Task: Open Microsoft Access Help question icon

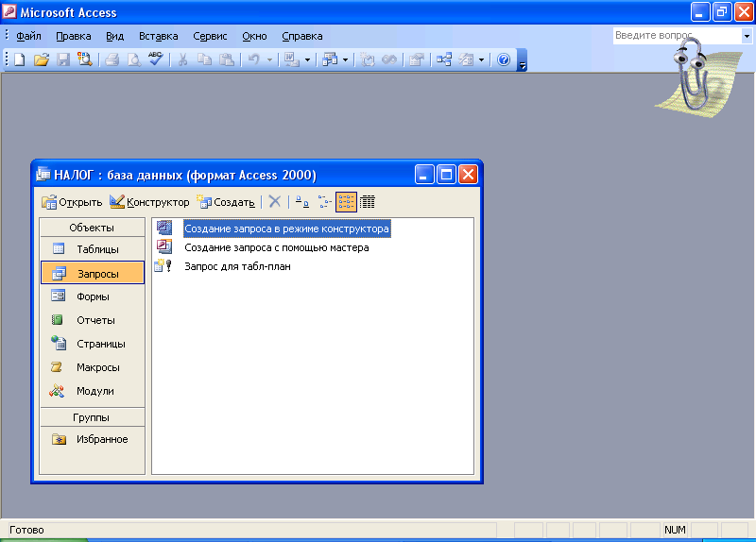Action: click(x=504, y=59)
